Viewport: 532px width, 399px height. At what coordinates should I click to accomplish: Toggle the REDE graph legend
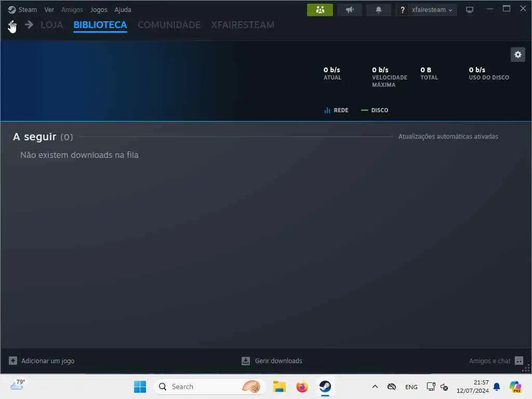click(x=336, y=110)
